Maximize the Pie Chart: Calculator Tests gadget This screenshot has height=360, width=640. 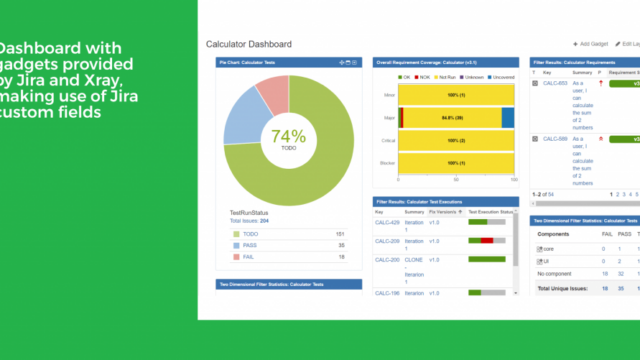pyautogui.click(x=348, y=62)
